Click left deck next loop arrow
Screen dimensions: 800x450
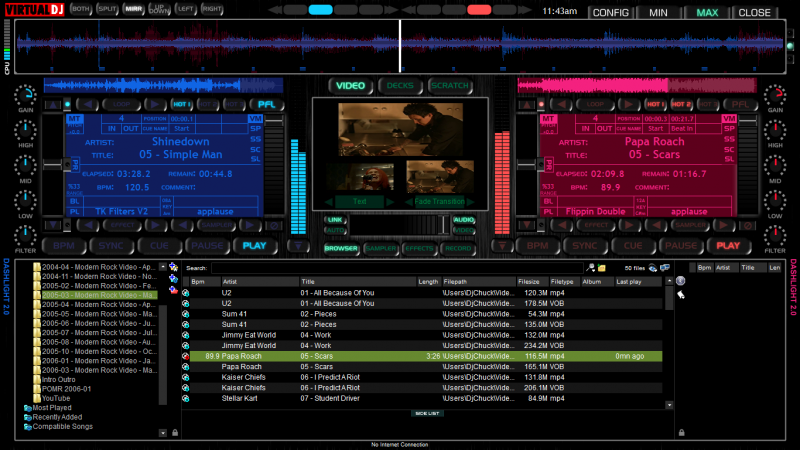point(155,104)
